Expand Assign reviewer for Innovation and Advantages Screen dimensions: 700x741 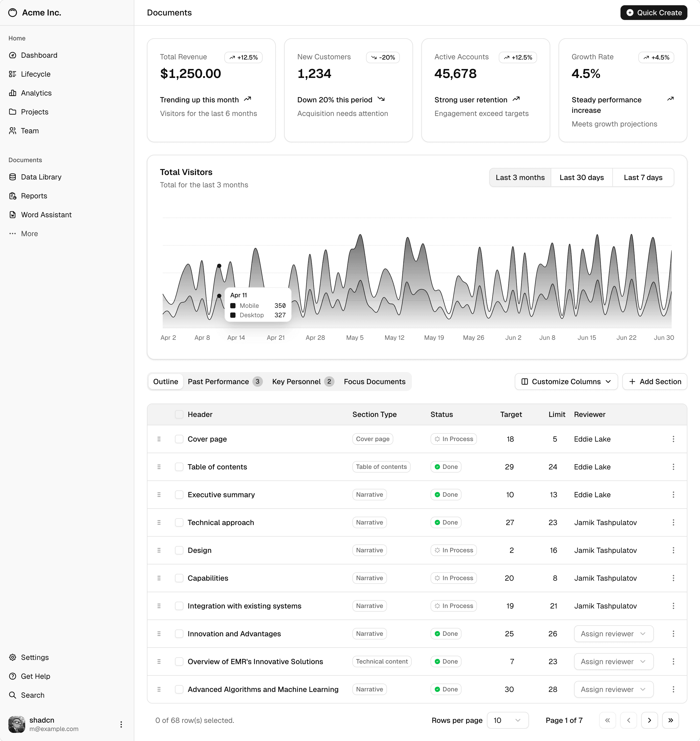point(613,633)
